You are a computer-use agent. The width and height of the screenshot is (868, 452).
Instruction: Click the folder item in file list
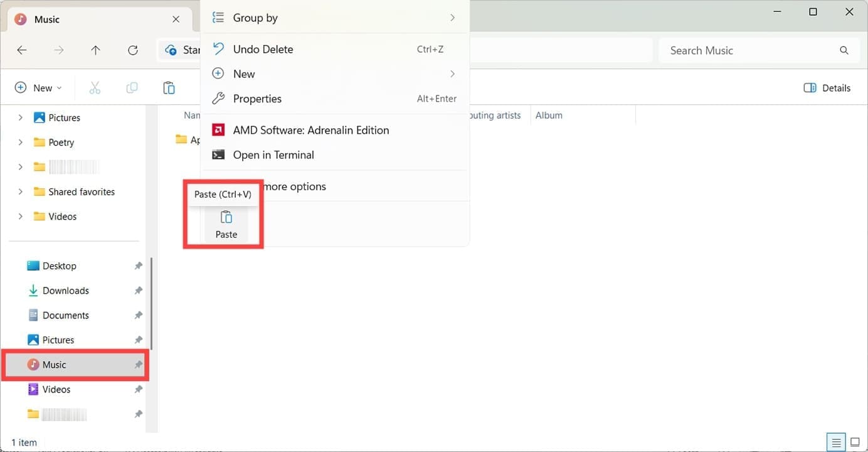point(188,140)
